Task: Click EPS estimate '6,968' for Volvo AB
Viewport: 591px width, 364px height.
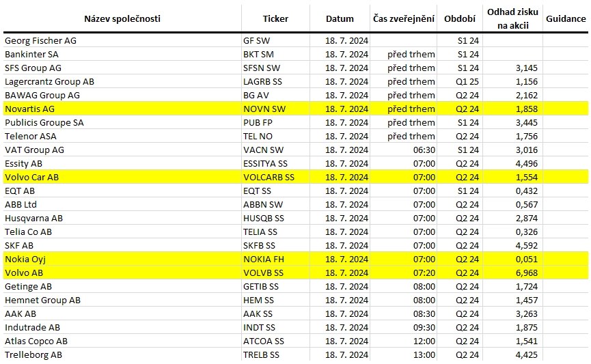Action: (x=527, y=272)
